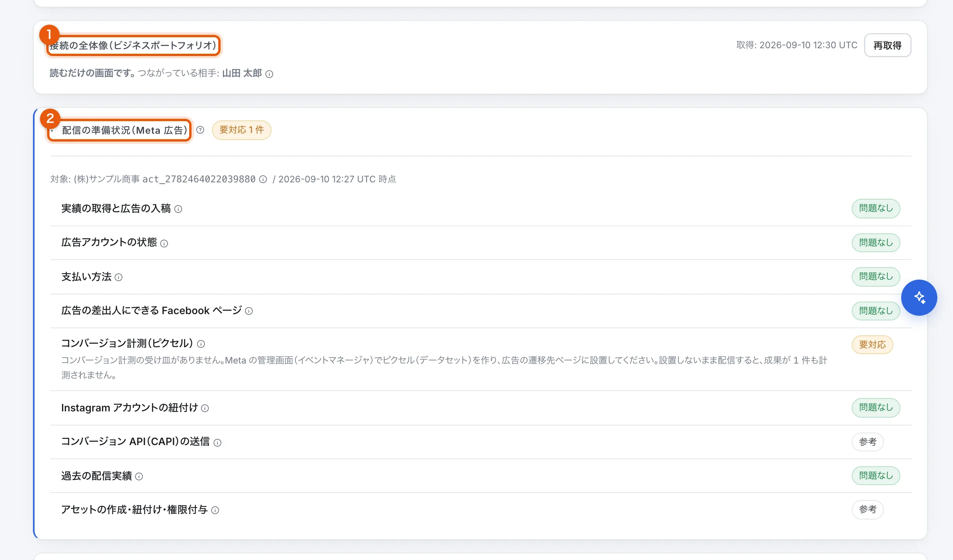Click 問題なし badge in 広告アカウントの状態 row

pos(876,243)
